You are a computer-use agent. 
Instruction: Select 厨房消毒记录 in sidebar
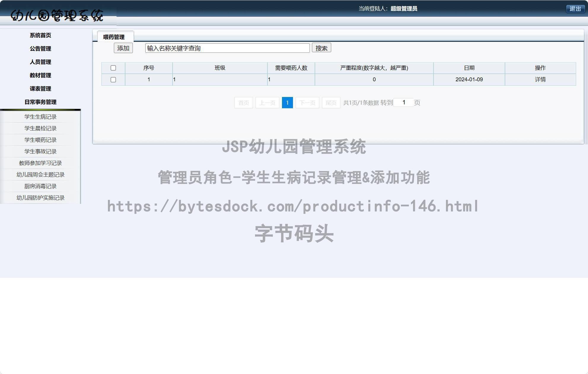[x=40, y=186]
